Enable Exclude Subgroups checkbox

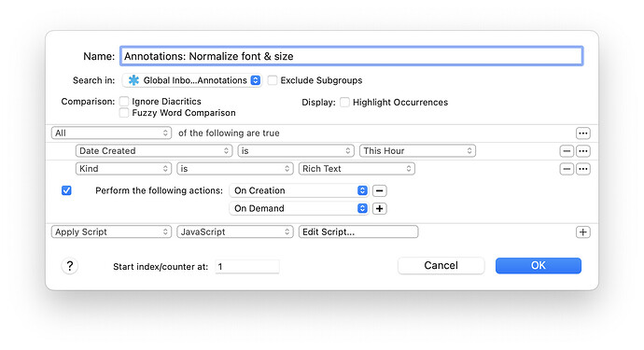point(273,80)
